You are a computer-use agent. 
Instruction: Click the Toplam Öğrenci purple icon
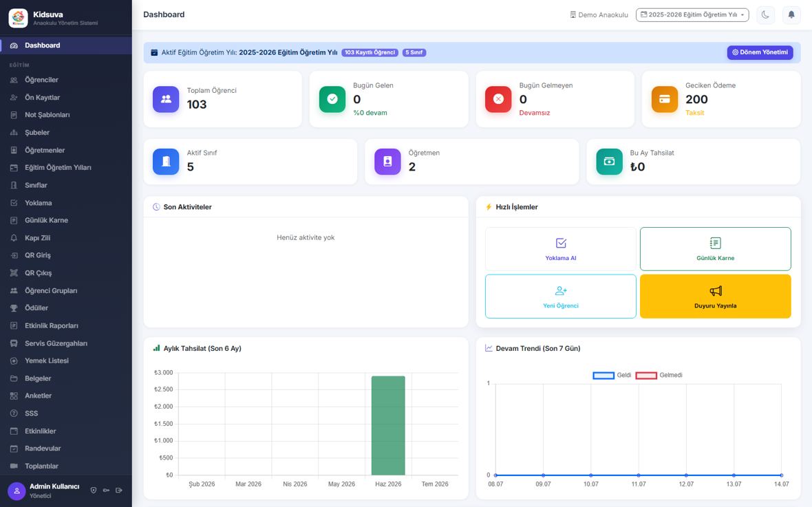click(x=166, y=99)
